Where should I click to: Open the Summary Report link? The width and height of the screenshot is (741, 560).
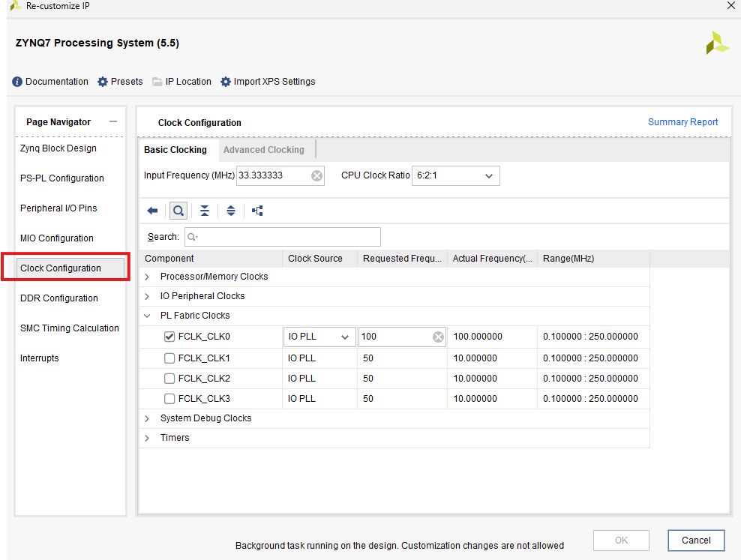click(x=682, y=122)
